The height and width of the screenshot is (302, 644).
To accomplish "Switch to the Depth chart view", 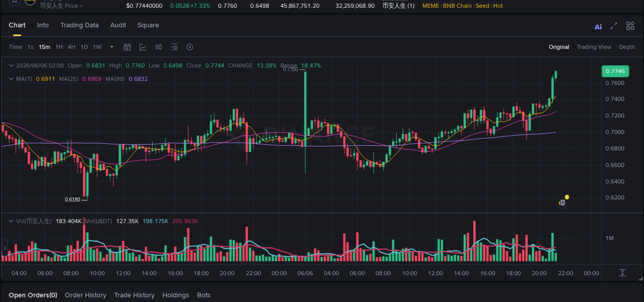I will coord(627,47).
